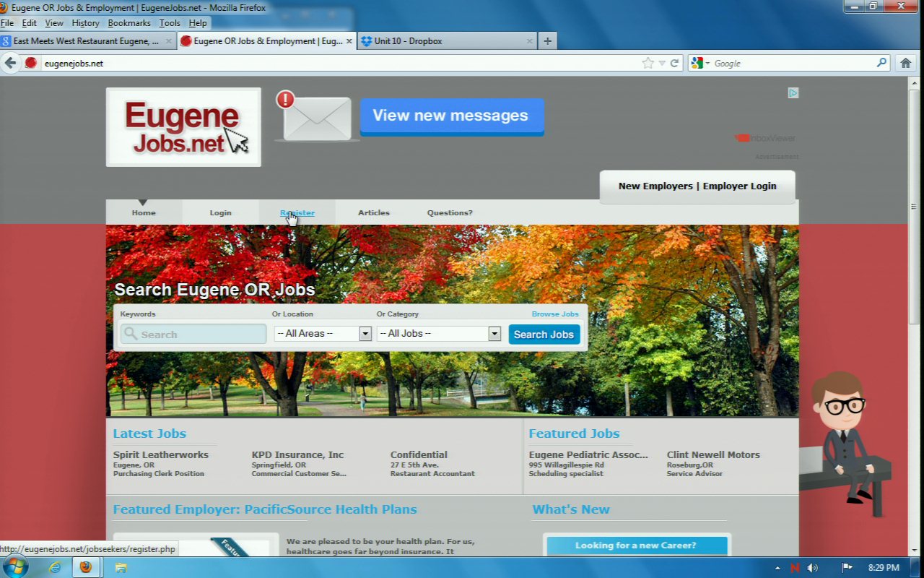Open a new tab with the plus button

547,41
